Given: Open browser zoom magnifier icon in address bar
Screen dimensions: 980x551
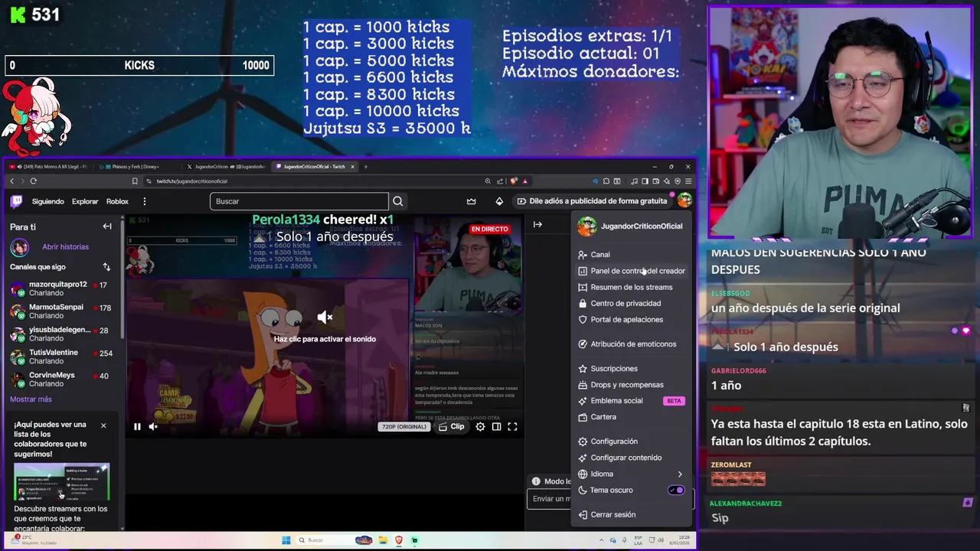Looking at the screenshot, I should (x=488, y=181).
